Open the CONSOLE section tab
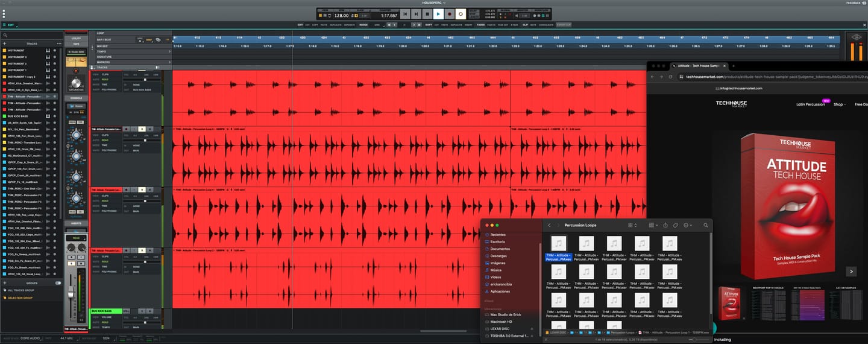Screen dimensions: 868x344 pos(76,98)
